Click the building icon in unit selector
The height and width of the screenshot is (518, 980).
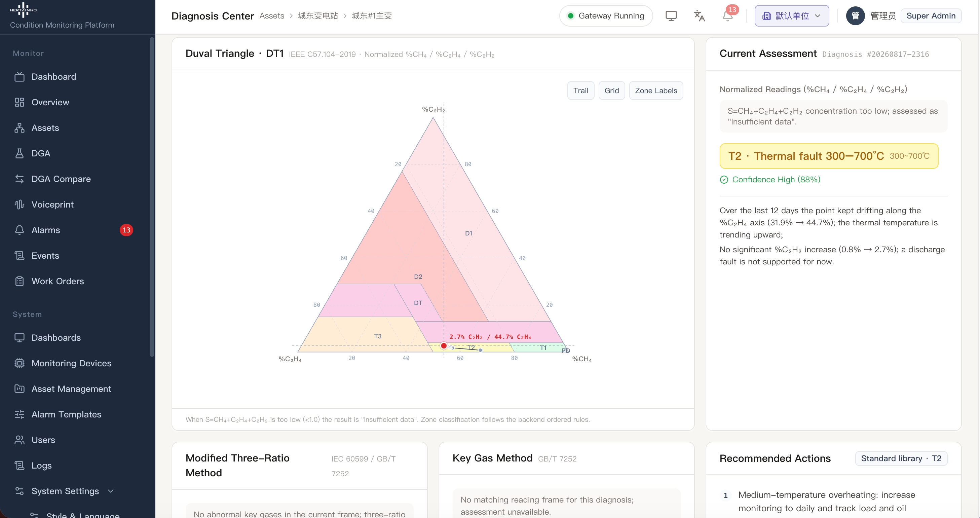[766, 15]
